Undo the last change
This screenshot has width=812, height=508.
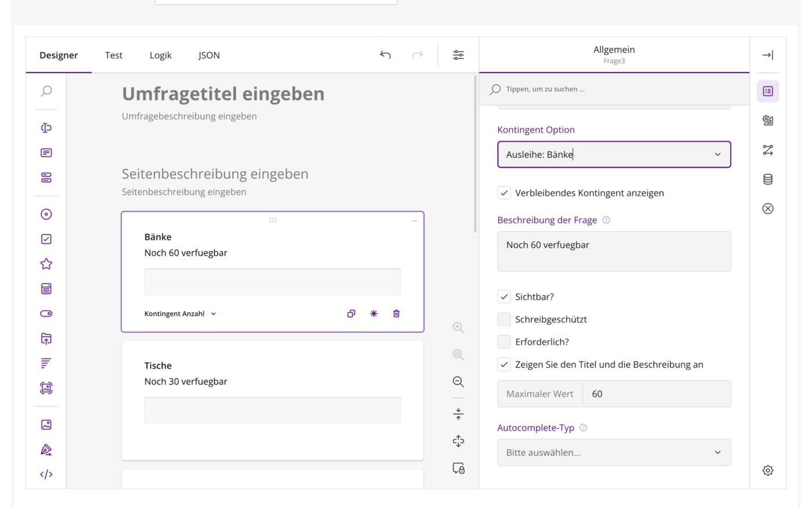click(x=386, y=55)
